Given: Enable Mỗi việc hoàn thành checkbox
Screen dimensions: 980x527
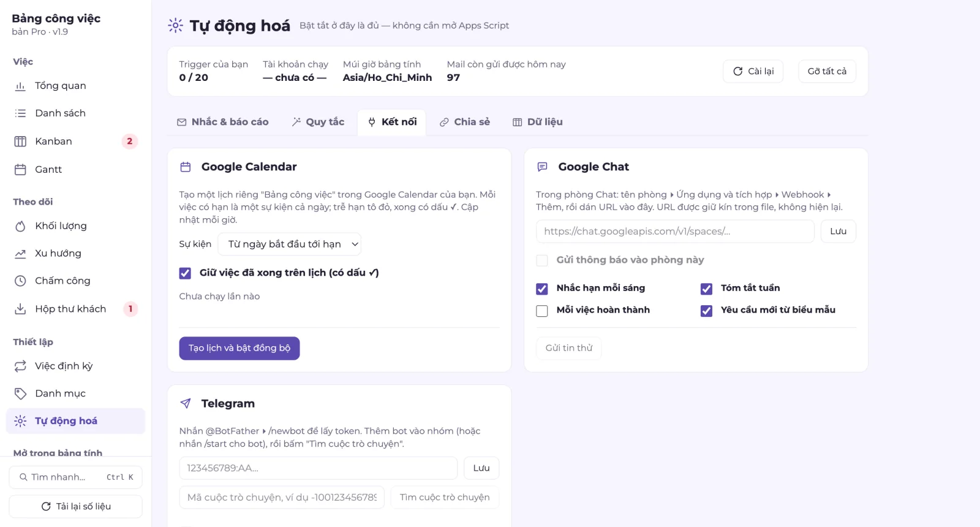Looking at the screenshot, I should pyautogui.click(x=542, y=311).
